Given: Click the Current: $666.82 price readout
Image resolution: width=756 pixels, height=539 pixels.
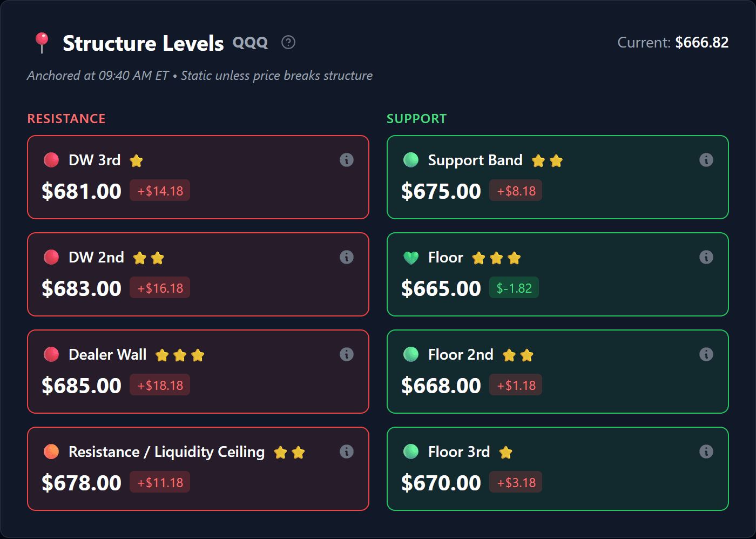Looking at the screenshot, I should click(673, 43).
